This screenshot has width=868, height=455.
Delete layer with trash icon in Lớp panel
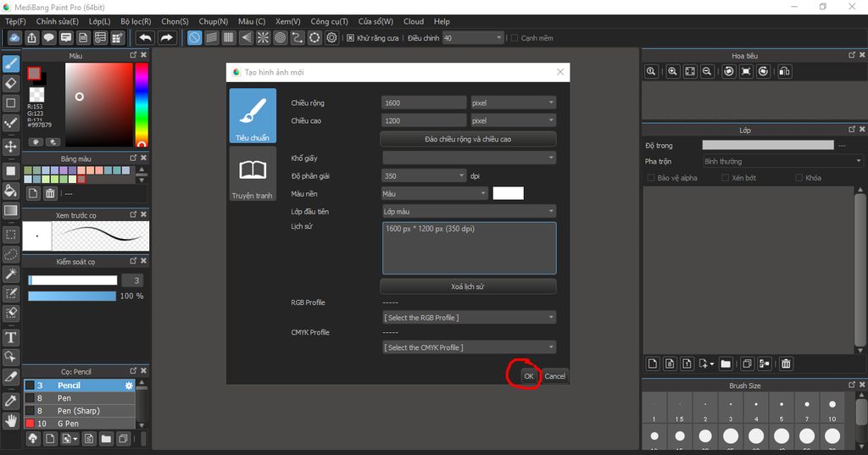tap(786, 363)
